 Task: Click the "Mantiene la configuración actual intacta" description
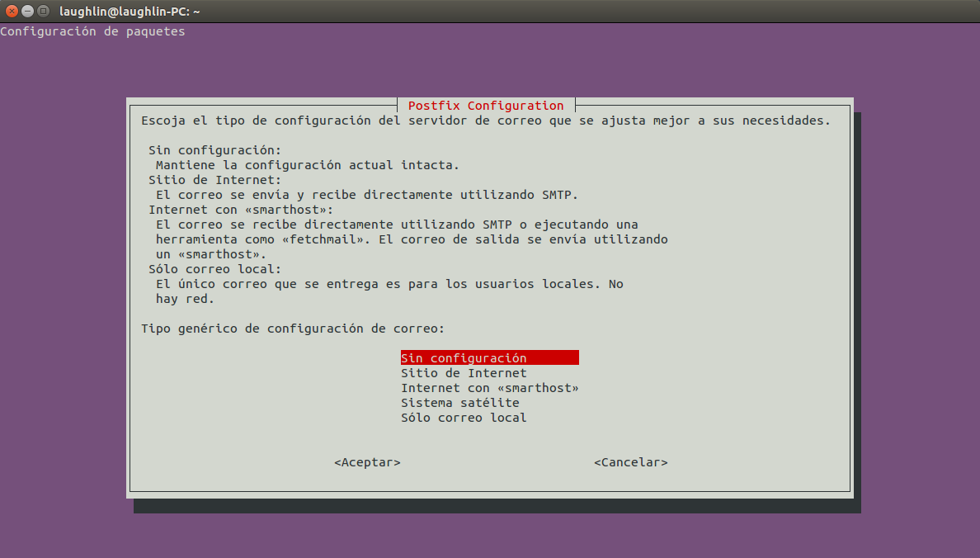click(308, 165)
